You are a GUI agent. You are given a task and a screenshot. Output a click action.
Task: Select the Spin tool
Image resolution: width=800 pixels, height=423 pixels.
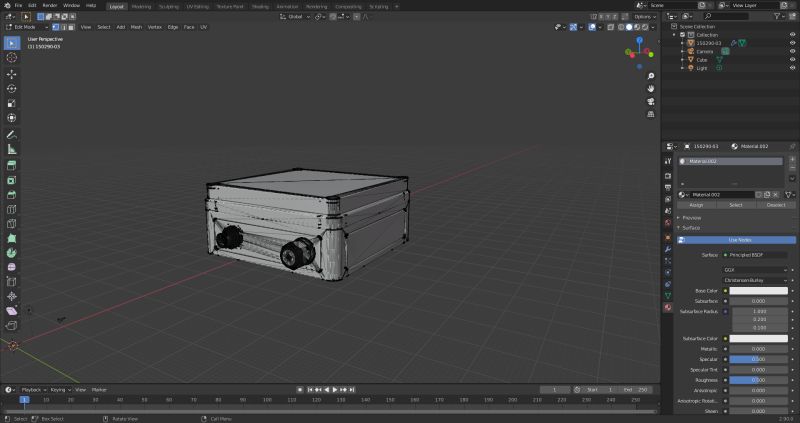click(x=11, y=253)
